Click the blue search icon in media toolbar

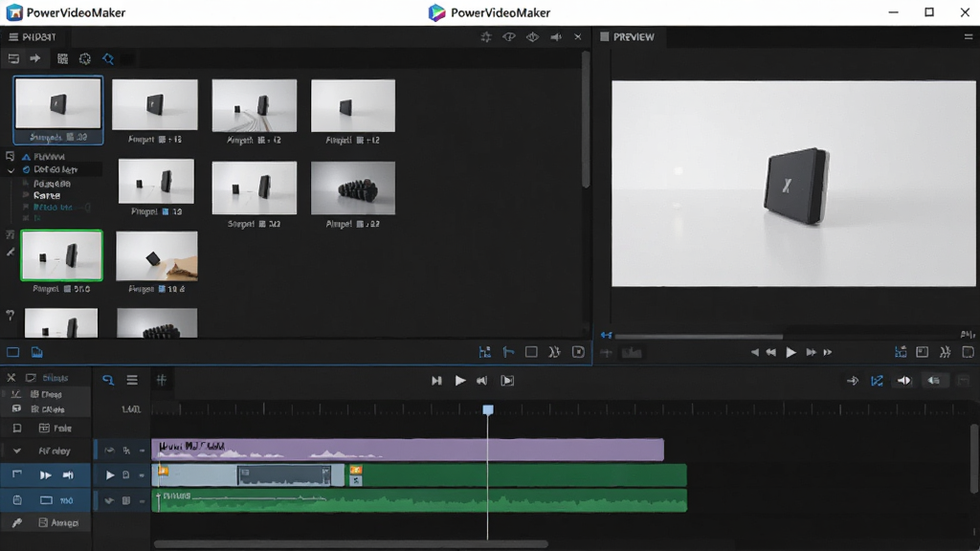tap(108, 58)
